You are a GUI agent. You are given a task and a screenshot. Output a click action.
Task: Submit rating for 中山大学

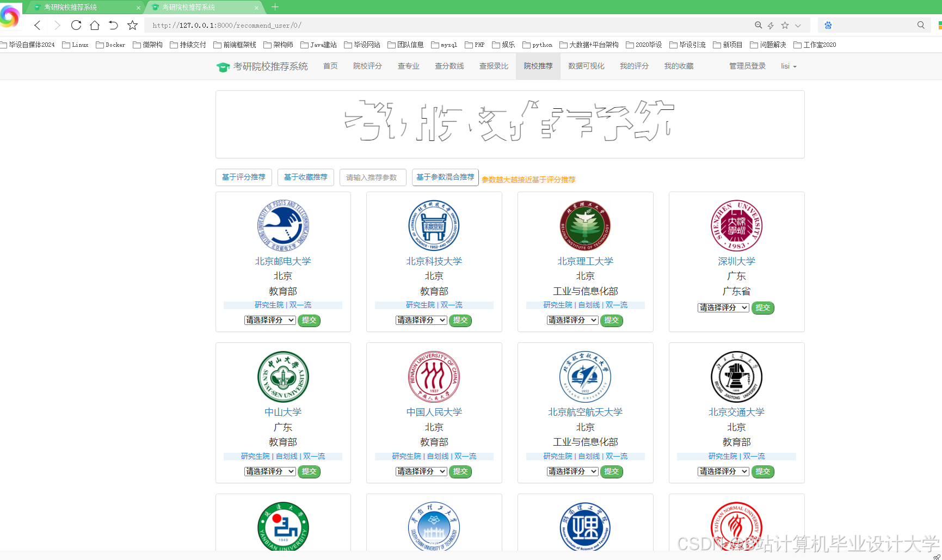click(309, 471)
